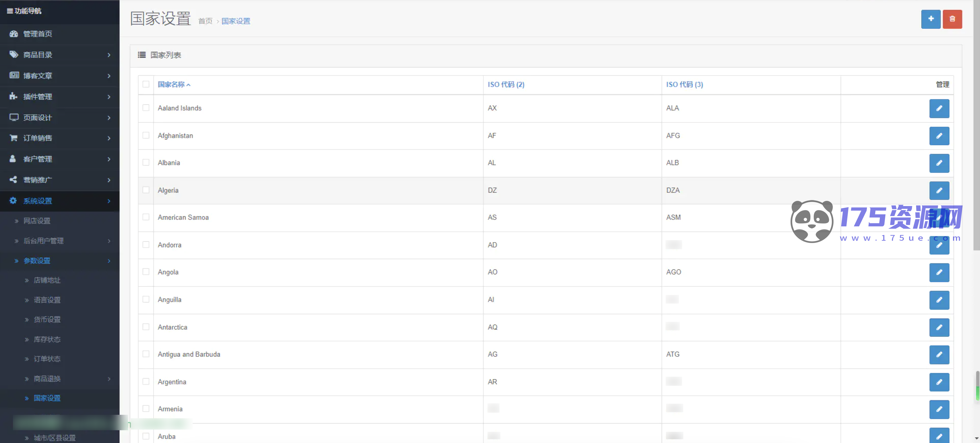Expand 博客文章 using its chevron arrow

109,76
